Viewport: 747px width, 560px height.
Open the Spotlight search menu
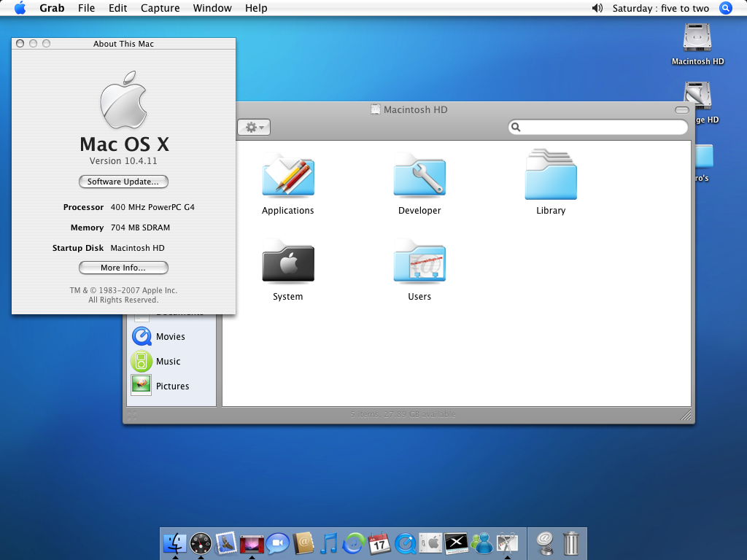click(725, 8)
